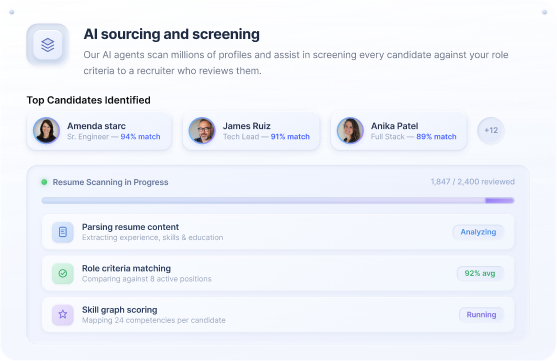Viewport: 557px width, 361px height.
Task: Select the Skill graph scoring row title
Action: tap(119, 310)
